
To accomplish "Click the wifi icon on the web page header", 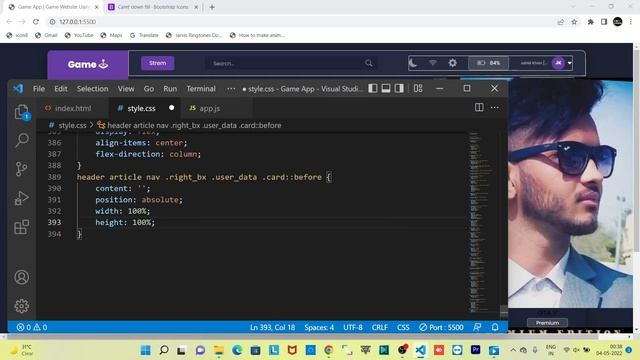I will click(x=433, y=63).
